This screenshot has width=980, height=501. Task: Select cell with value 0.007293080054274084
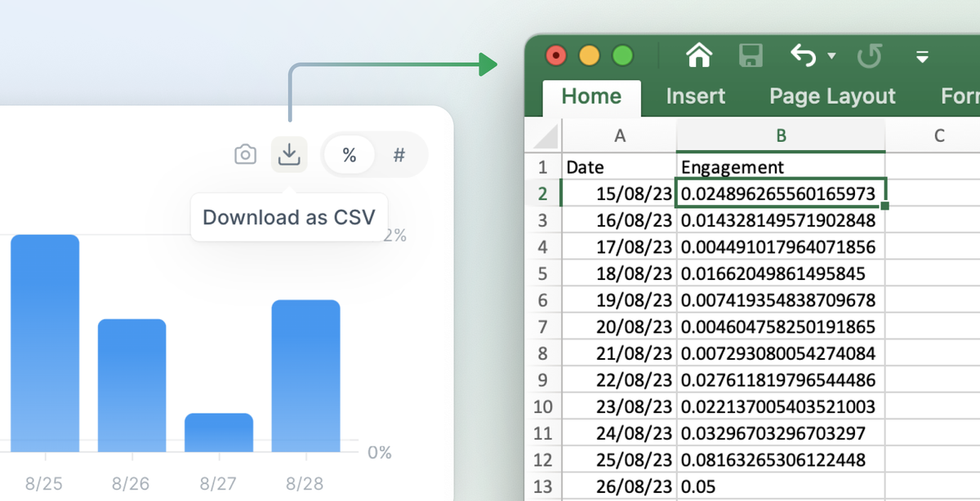click(x=781, y=353)
